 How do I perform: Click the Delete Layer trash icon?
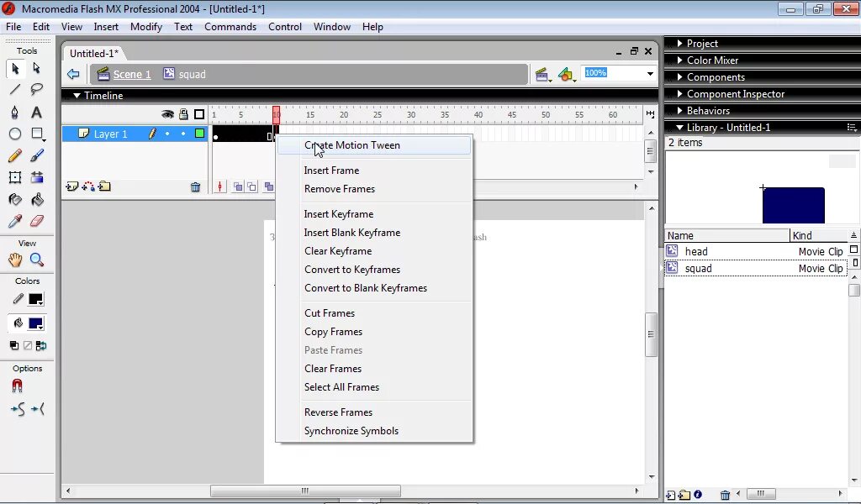click(x=195, y=187)
